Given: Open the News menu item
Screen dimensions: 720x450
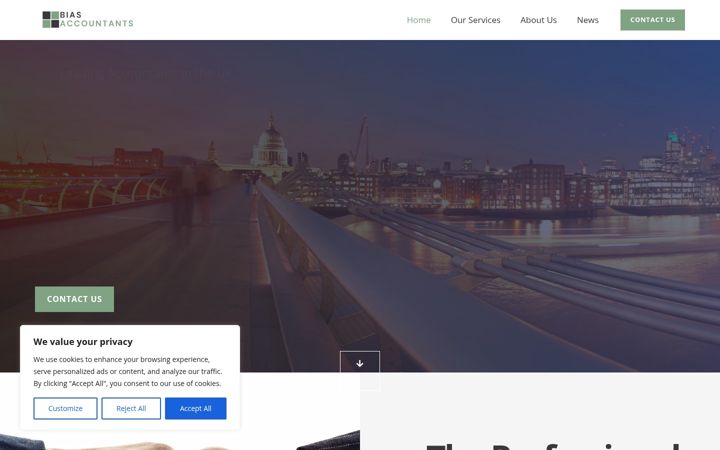Looking at the screenshot, I should (587, 20).
